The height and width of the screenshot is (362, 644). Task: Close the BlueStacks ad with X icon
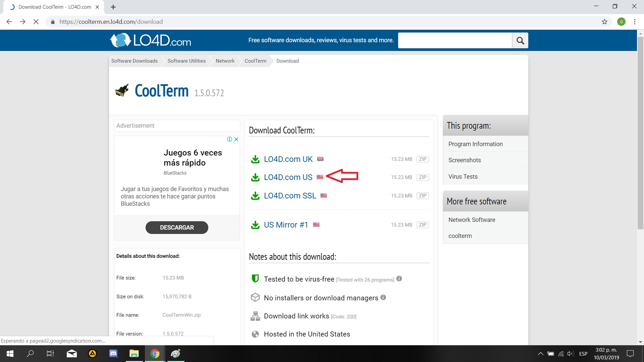pos(236,139)
